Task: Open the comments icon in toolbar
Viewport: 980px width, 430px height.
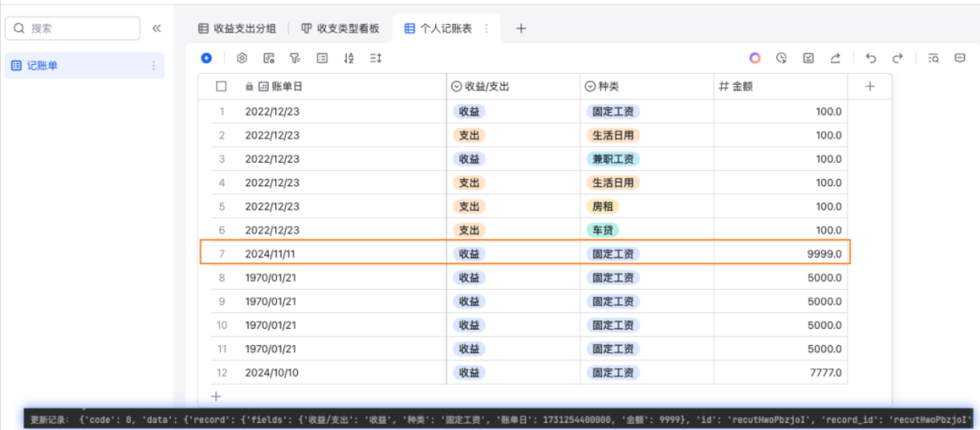Action: [x=960, y=58]
